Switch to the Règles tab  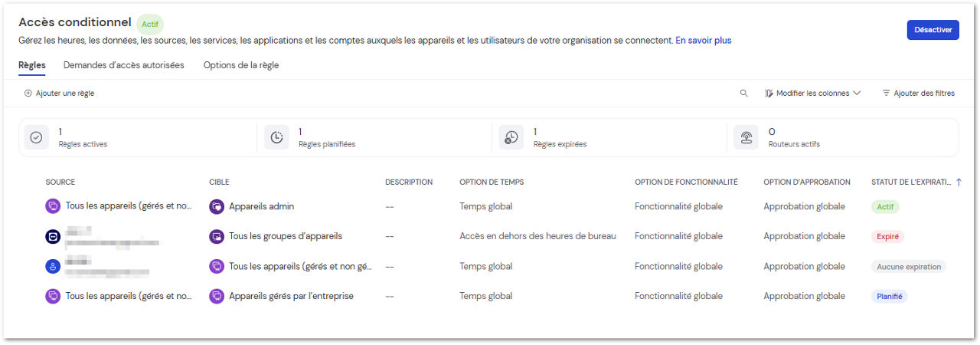[x=32, y=65]
